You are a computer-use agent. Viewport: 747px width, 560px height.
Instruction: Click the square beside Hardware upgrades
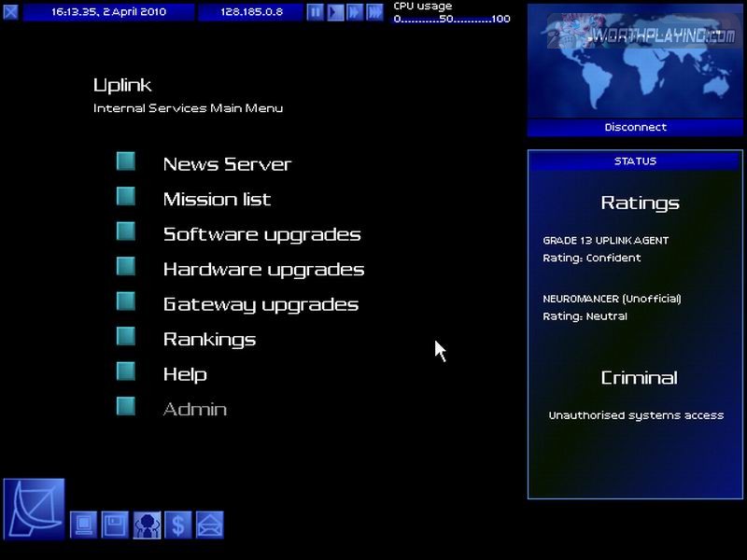tap(126, 267)
